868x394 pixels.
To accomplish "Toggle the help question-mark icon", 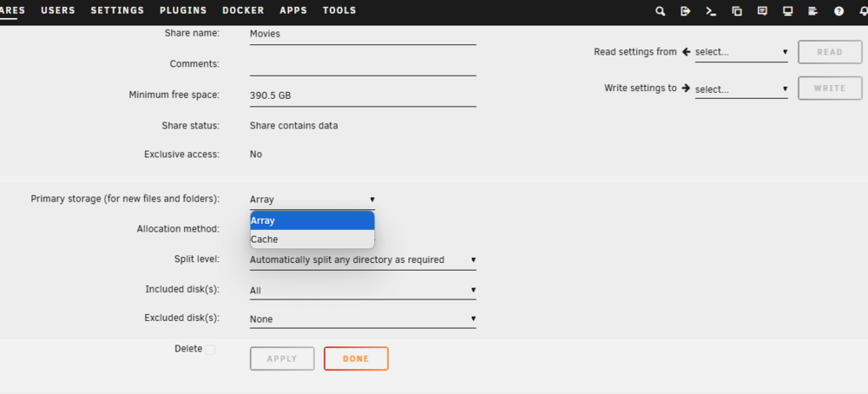I will coord(839,11).
